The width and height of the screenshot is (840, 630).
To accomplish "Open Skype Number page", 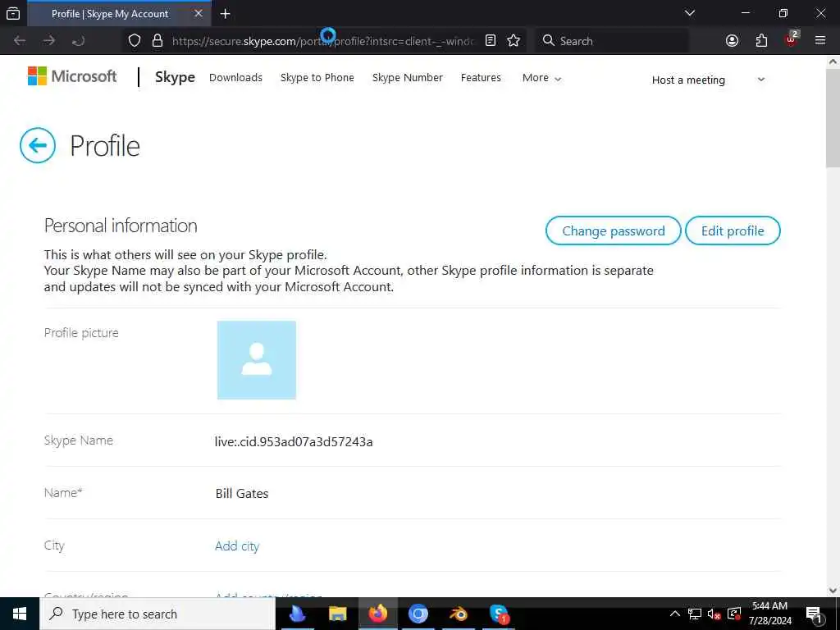I will (x=408, y=78).
